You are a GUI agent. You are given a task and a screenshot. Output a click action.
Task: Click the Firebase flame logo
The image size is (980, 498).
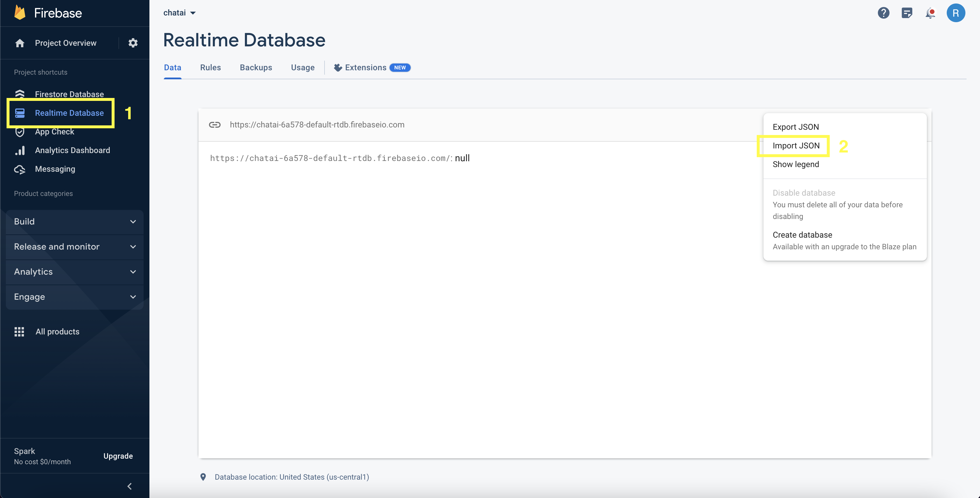click(20, 13)
